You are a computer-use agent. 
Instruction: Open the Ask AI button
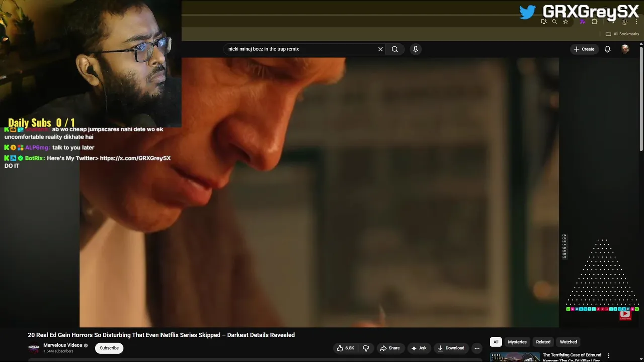tap(419, 348)
